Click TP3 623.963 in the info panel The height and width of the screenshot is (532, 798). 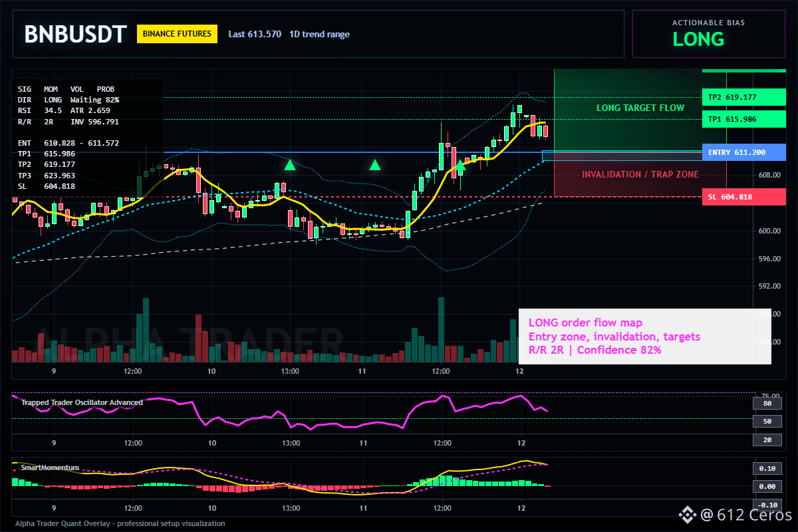pos(46,176)
